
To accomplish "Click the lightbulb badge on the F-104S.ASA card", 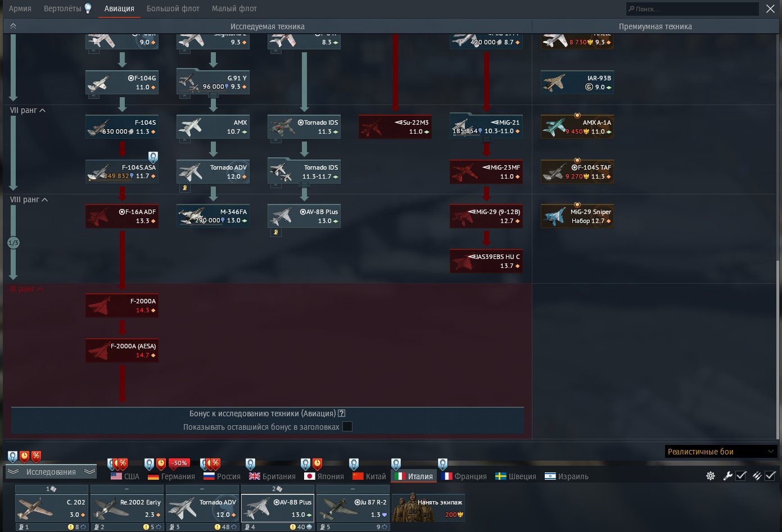I will tap(152, 157).
